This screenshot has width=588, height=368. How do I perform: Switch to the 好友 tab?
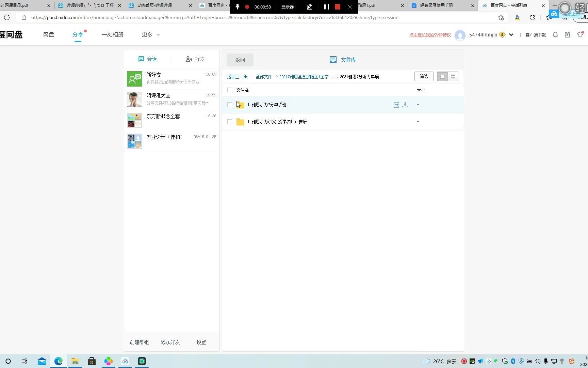click(195, 59)
